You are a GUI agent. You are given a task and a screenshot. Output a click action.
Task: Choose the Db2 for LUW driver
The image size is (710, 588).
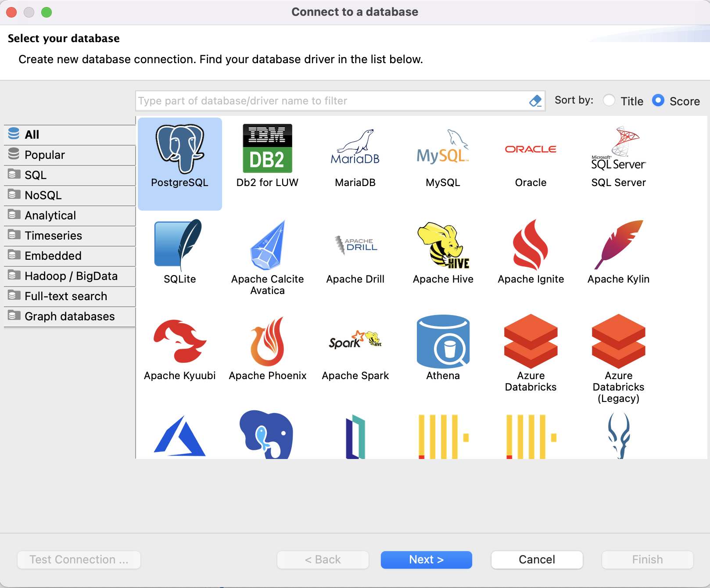pyautogui.click(x=268, y=156)
